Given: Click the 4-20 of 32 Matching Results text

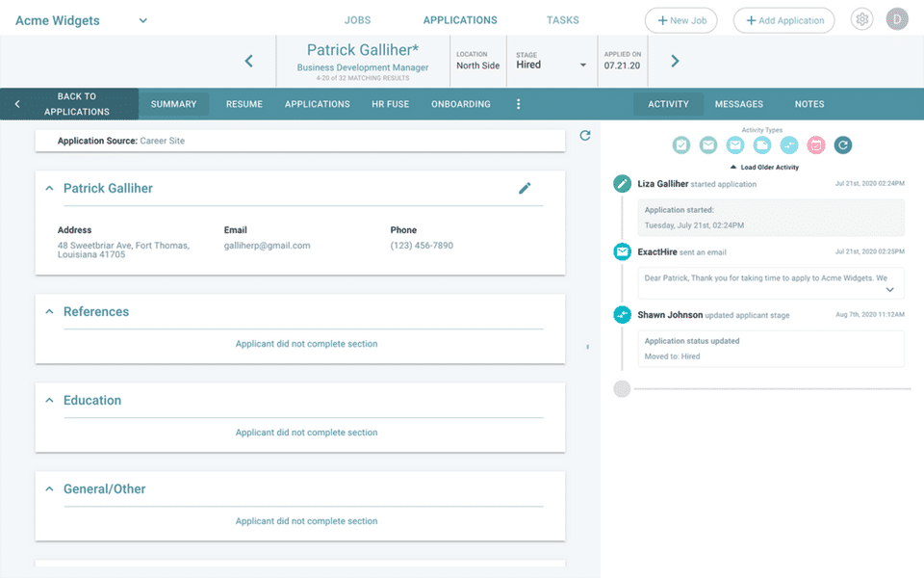Looking at the screenshot, I should 363,78.
